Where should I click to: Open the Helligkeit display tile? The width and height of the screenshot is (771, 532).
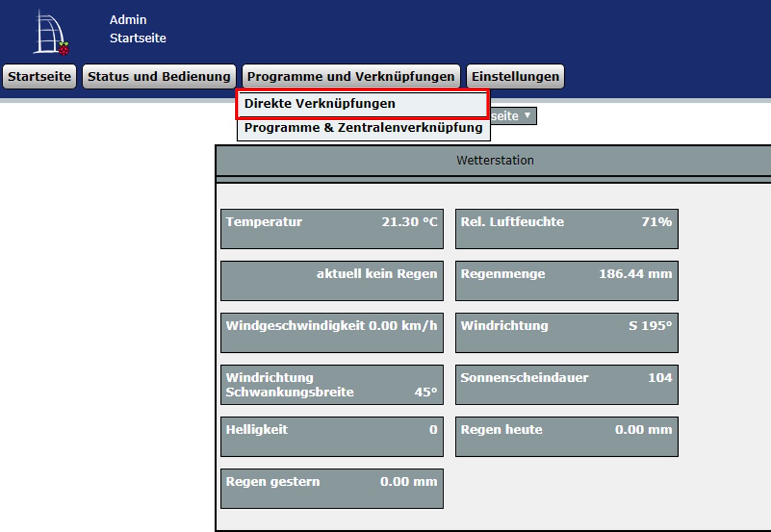(332, 436)
